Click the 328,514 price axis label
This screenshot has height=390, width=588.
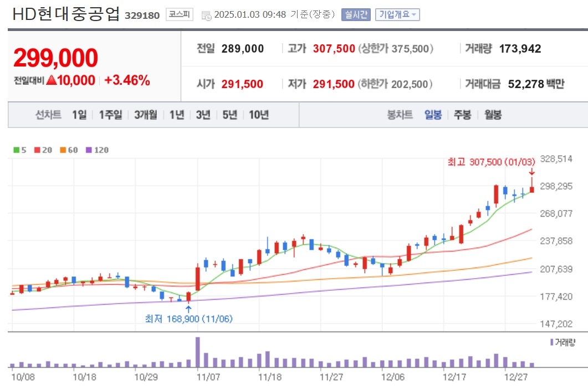point(556,159)
